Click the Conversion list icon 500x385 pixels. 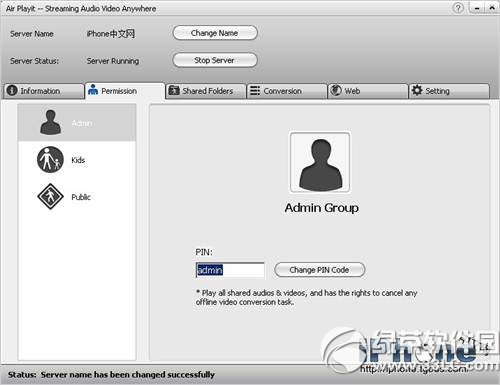click(255, 90)
